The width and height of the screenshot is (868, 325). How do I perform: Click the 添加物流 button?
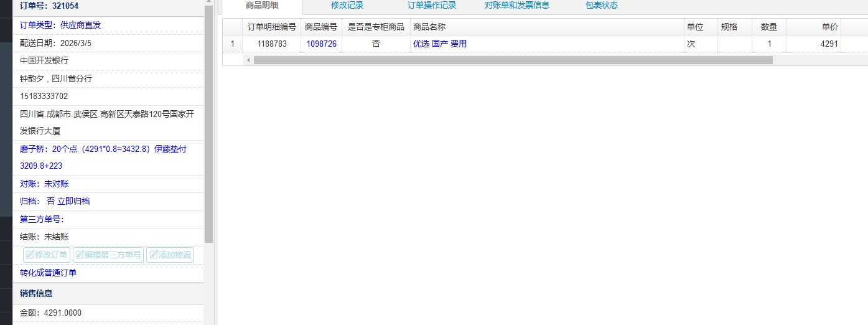(x=170, y=255)
